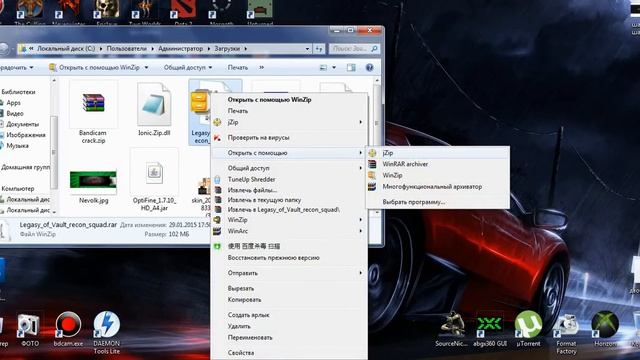Image resolution: width=640 pixels, height=360 pixels.
Task: Select Переименовать in the context menu
Action: [289, 338]
